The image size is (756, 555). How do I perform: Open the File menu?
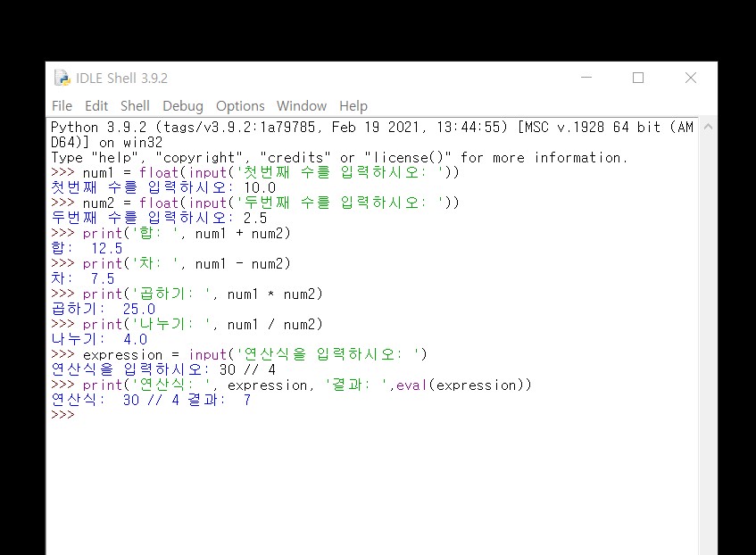pyautogui.click(x=62, y=105)
